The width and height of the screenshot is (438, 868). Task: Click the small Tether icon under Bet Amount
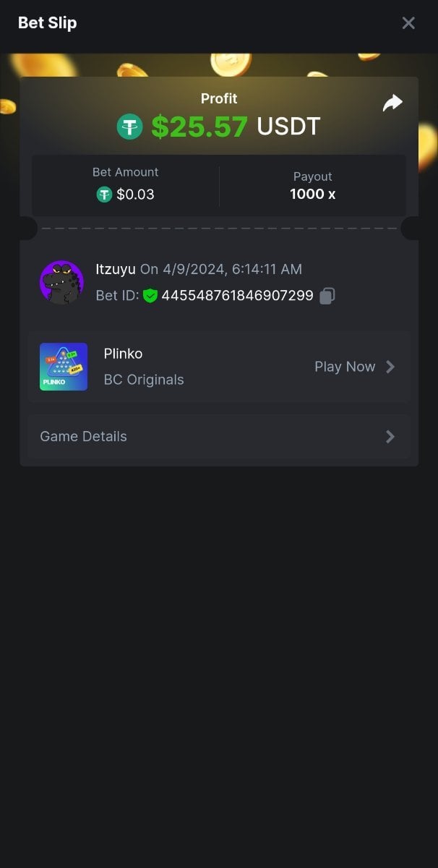105,194
